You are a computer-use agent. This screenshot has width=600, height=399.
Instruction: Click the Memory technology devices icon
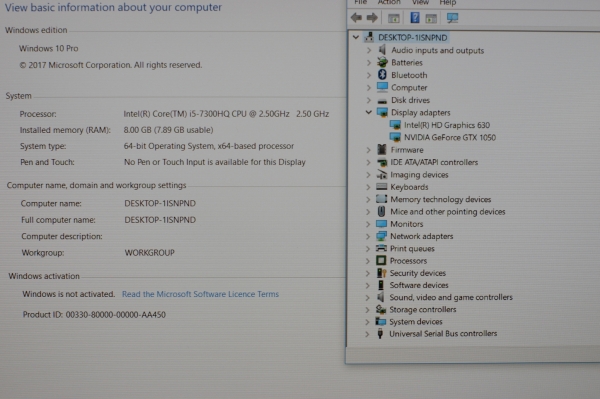tap(382, 199)
